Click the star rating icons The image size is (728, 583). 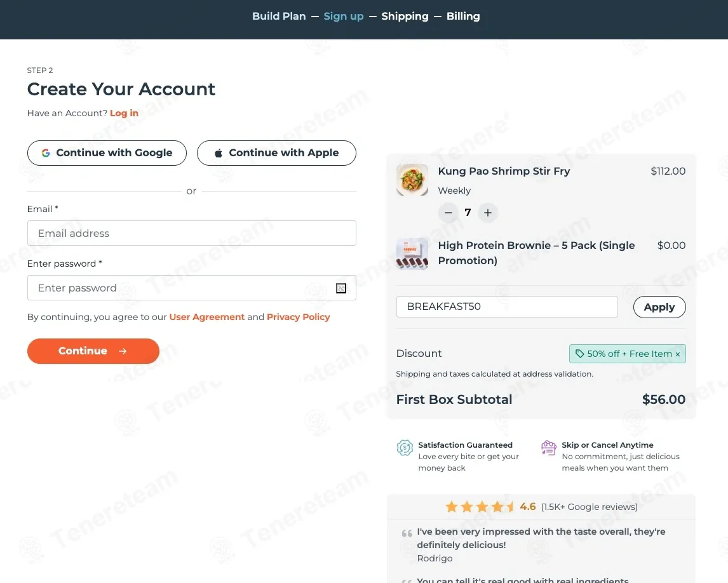pos(480,506)
